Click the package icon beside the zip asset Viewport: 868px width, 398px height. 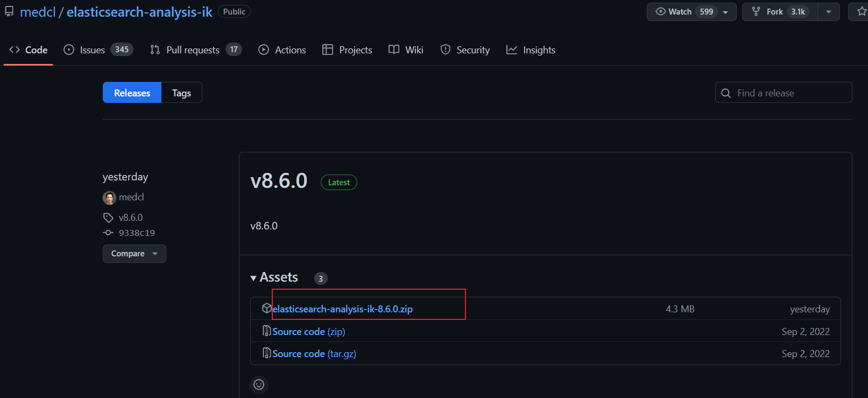(x=266, y=308)
